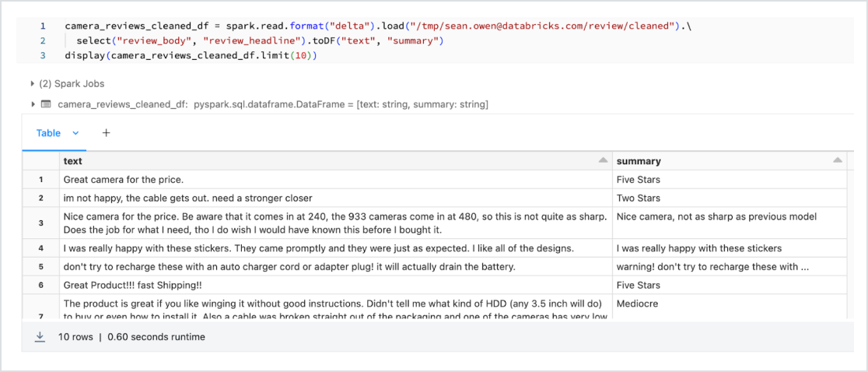868x372 pixels.
Task: Click the '10 rows' status text
Action: (x=76, y=337)
